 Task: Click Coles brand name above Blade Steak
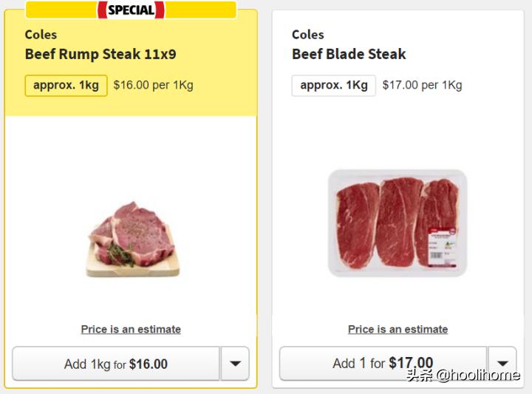[x=307, y=34]
